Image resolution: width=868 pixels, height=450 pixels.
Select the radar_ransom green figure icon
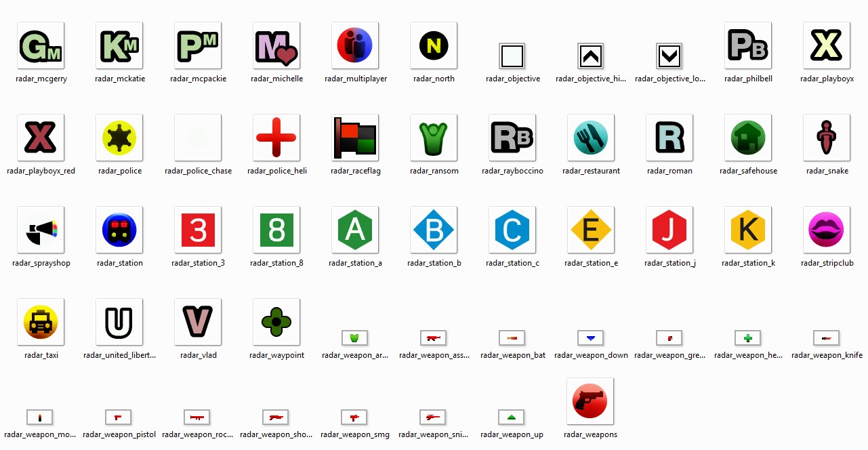pyautogui.click(x=434, y=138)
